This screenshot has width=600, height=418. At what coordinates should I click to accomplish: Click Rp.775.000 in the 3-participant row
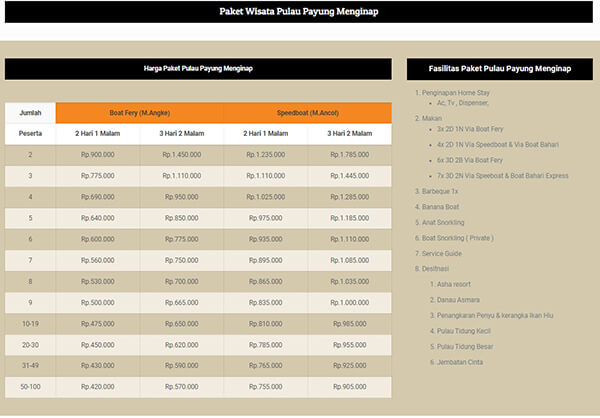98,176
